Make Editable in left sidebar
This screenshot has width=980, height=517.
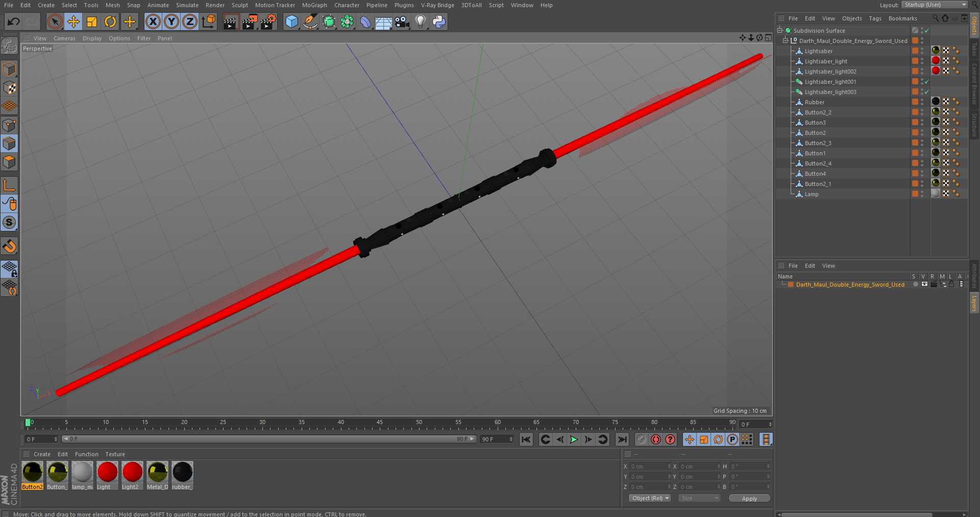tap(9, 46)
